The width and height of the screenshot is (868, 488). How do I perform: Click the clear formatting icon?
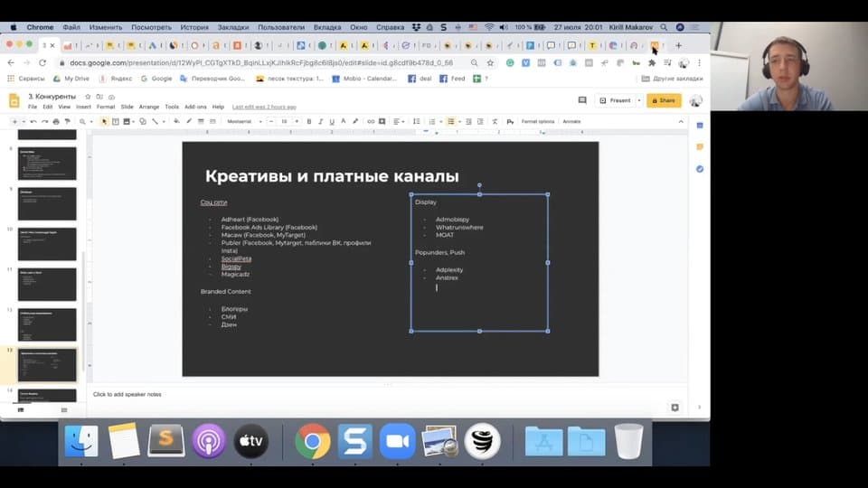[x=495, y=122]
